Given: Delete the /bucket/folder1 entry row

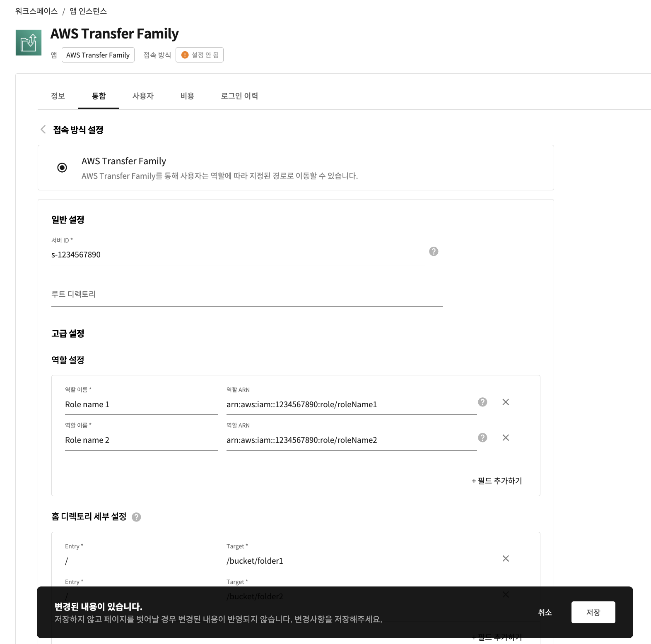Looking at the screenshot, I should [x=506, y=558].
